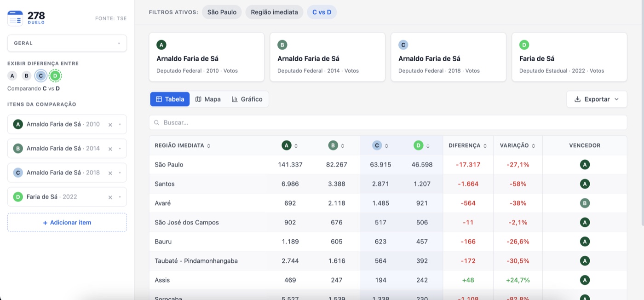Click the C vs D filter chip
Image resolution: width=644 pixels, height=300 pixels.
click(x=322, y=12)
